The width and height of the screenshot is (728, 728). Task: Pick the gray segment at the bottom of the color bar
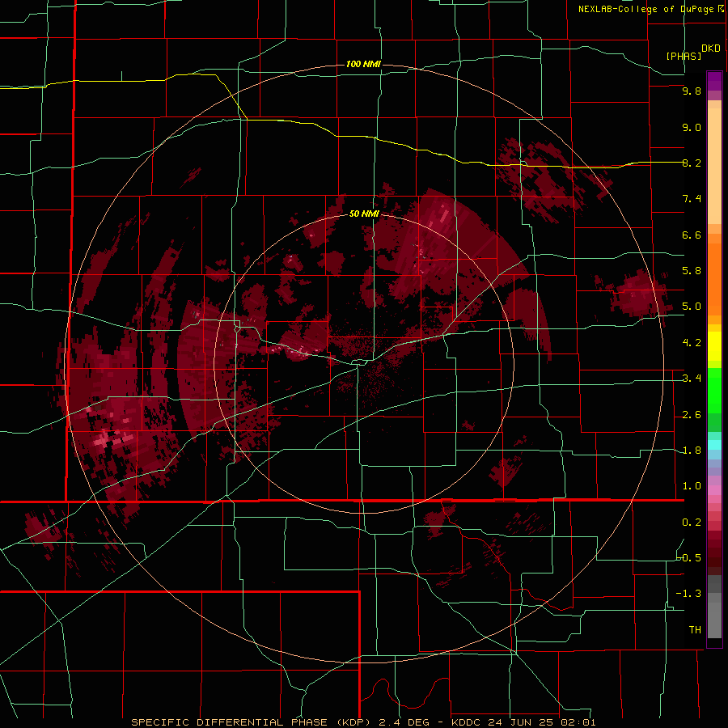[714, 620]
